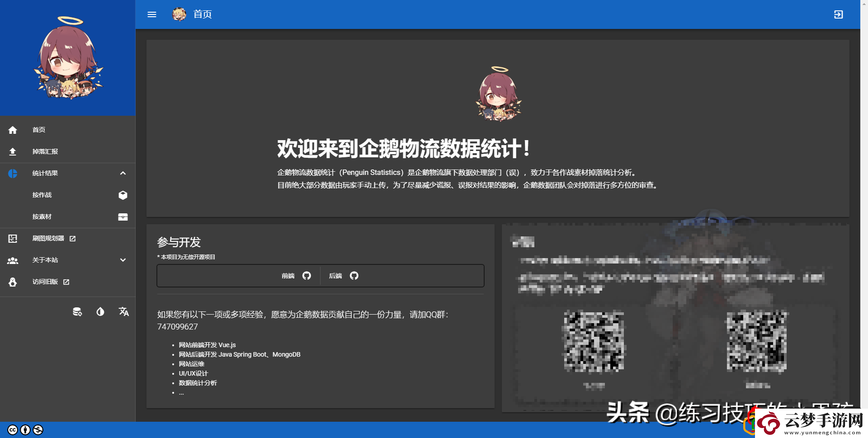Click the 网站前端开发 Vue.js list item
The height and width of the screenshot is (438, 868).
tap(207, 345)
